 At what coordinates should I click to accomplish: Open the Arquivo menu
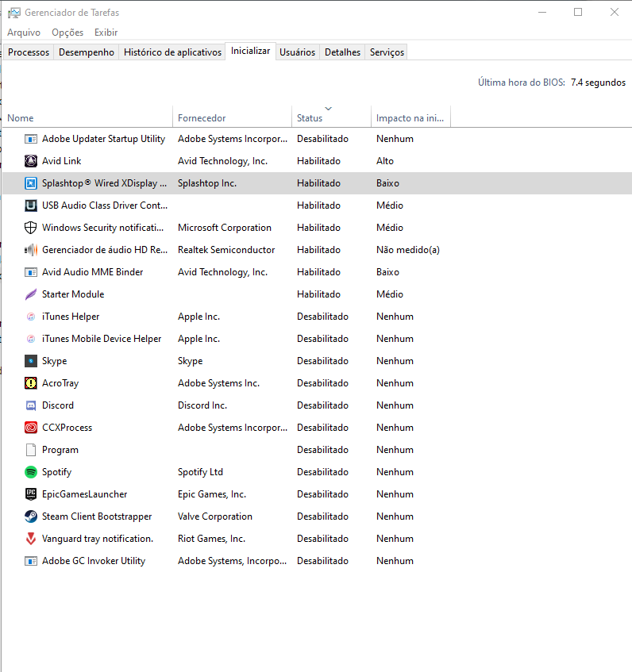click(24, 33)
